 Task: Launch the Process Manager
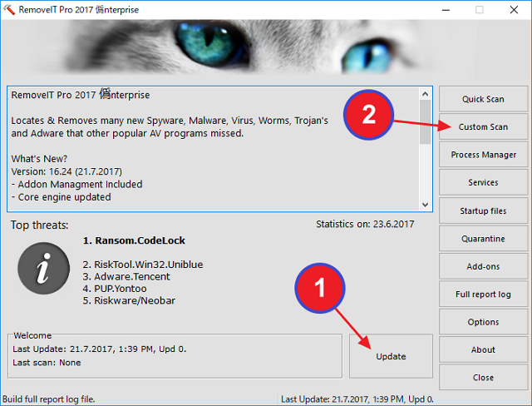pyautogui.click(x=483, y=155)
